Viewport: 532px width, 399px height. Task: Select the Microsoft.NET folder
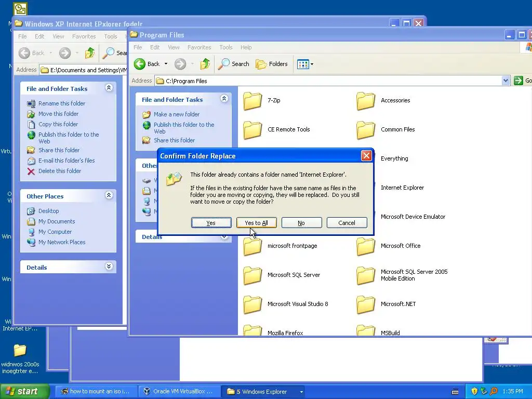[386, 304]
